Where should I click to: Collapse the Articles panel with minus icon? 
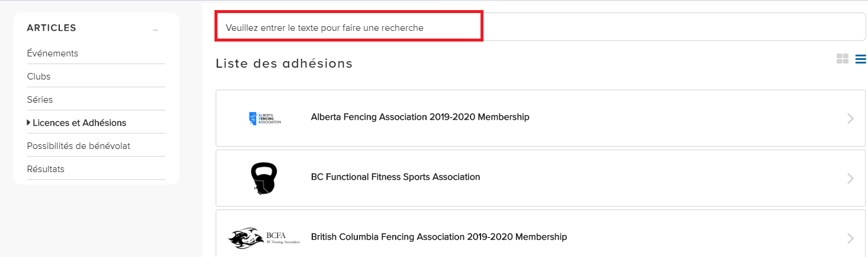(155, 29)
